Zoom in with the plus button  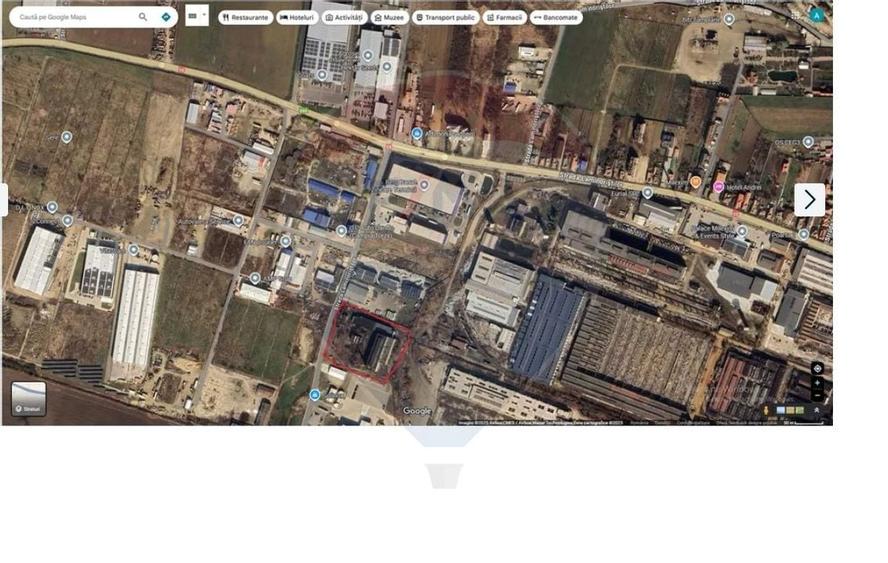tap(817, 383)
